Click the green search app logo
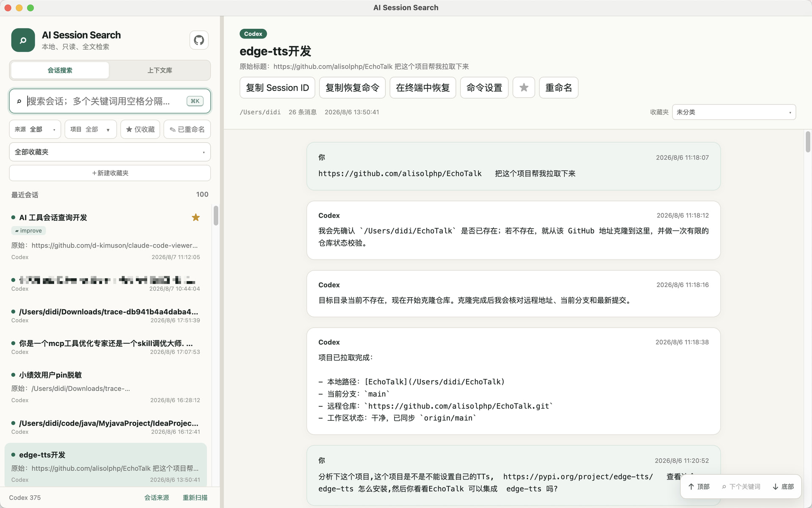812x508 pixels. (x=23, y=40)
